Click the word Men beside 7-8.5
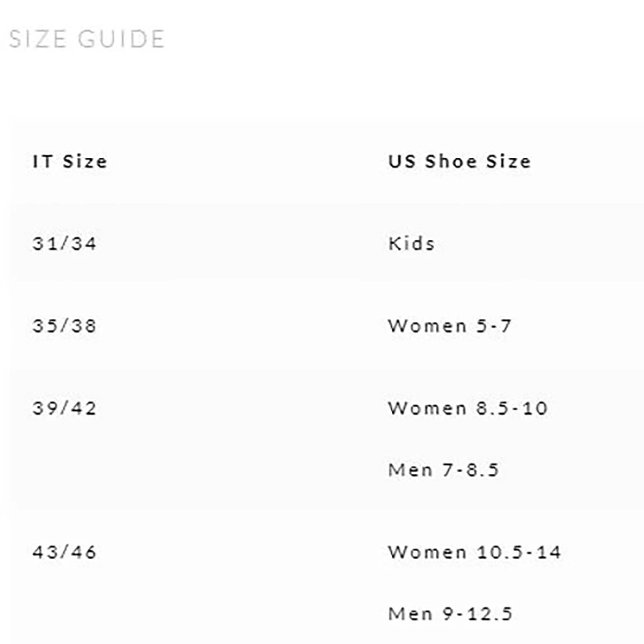This screenshot has height=644, width=644. click(x=411, y=470)
